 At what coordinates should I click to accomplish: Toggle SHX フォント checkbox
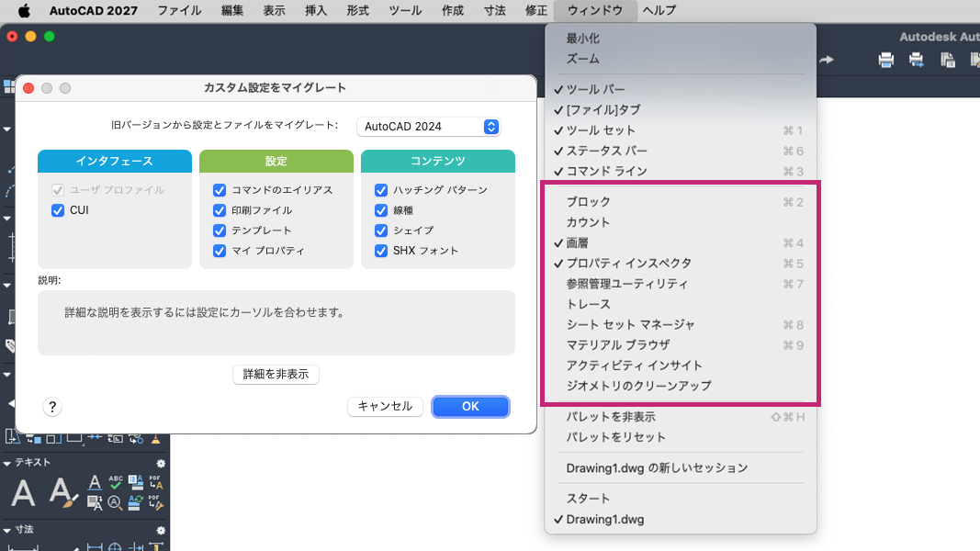tap(381, 251)
